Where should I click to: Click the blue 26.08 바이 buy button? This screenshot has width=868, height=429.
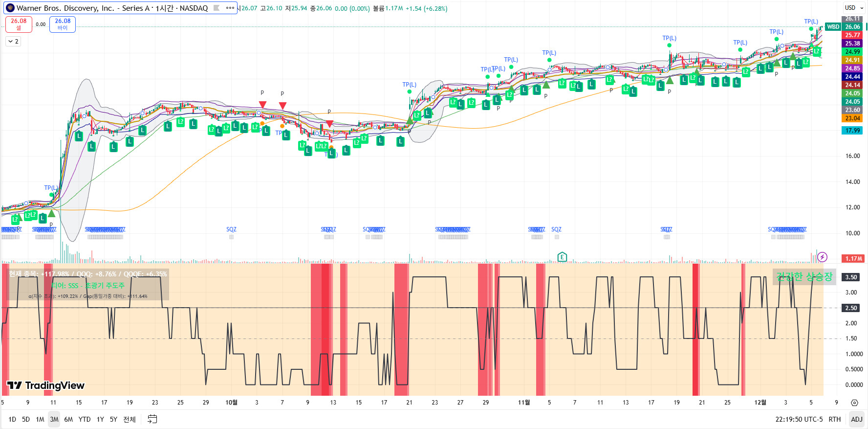pyautogui.click(x=63, y=24)
